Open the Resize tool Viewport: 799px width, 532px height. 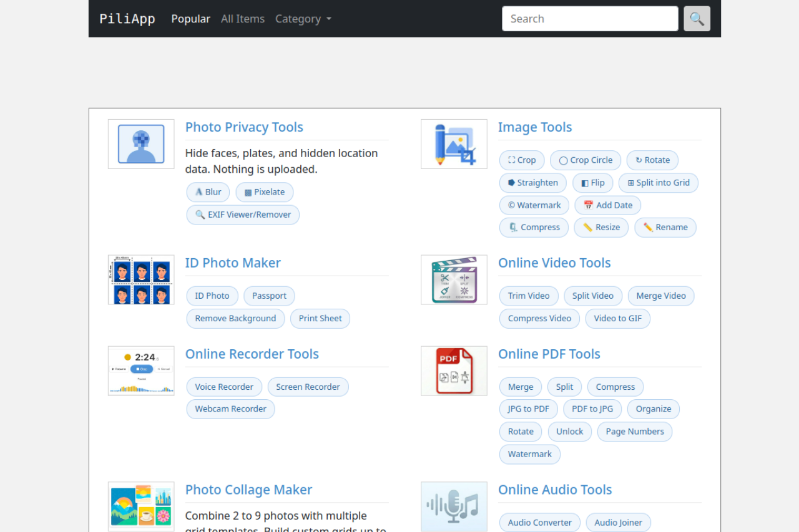[601, 228]
